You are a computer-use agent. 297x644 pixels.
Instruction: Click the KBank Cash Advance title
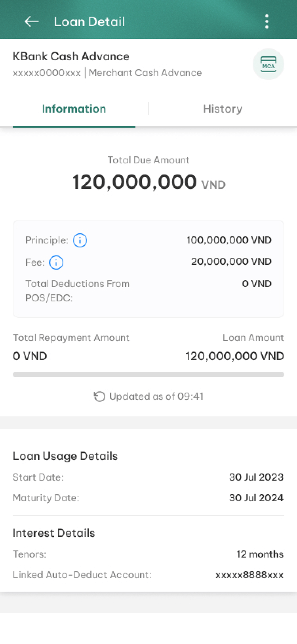[71, 56]
